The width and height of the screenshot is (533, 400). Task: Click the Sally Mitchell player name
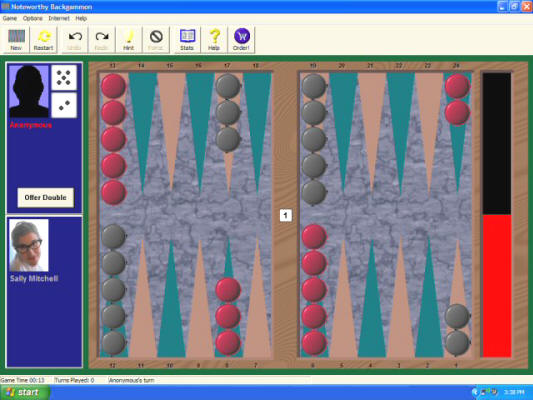pos(34,279)
